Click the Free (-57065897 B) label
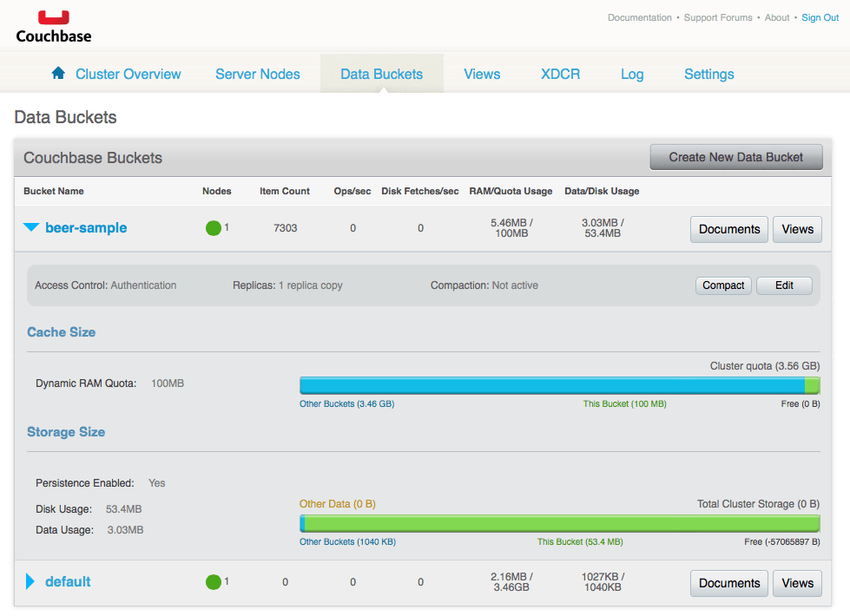The image size is (850, 616). (781, 541)
